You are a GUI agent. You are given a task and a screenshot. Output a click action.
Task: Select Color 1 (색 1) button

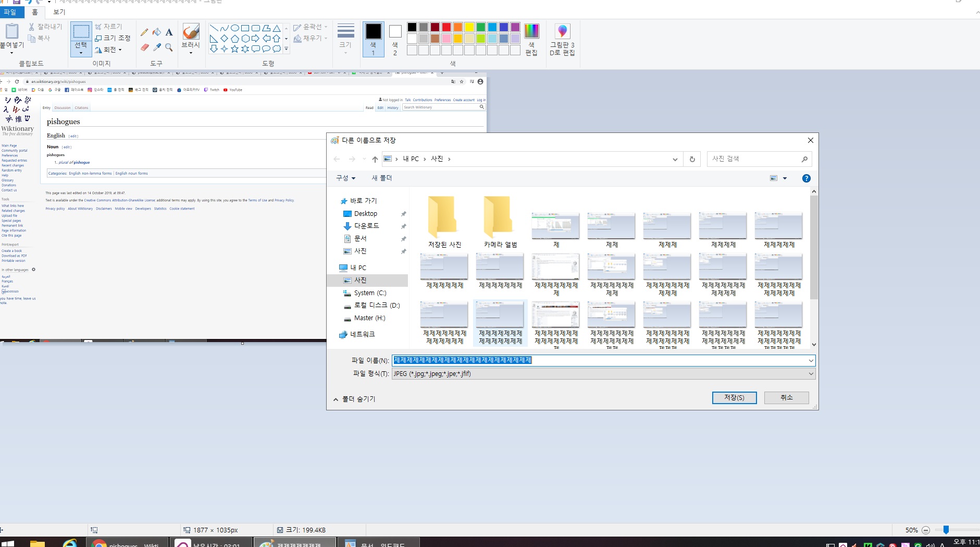pos(373,39)
